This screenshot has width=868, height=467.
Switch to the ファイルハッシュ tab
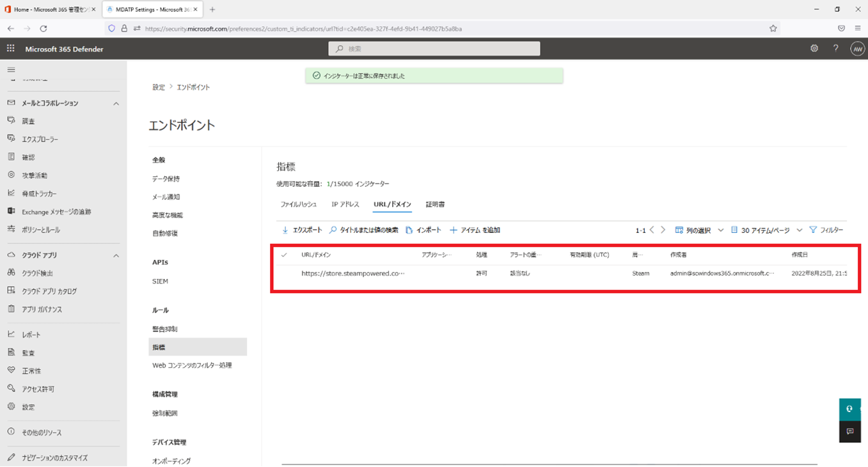pyautogui.click(x=299, y=205)
